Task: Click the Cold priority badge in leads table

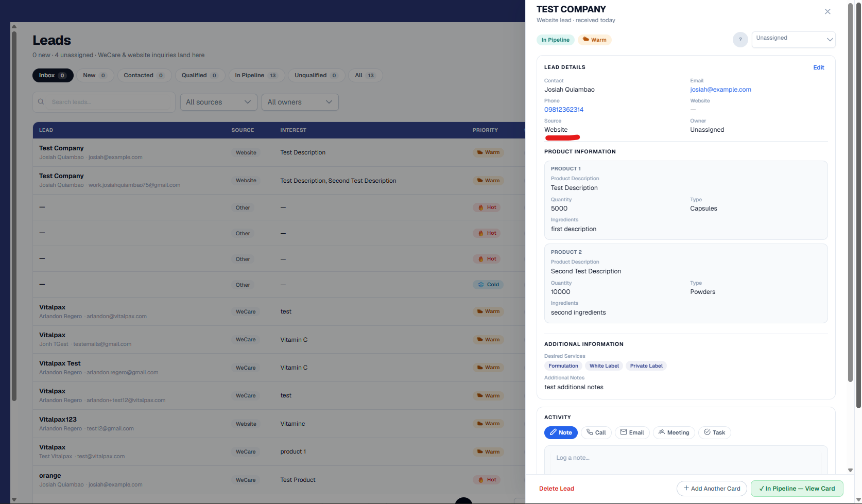Action: click(489, 285)
